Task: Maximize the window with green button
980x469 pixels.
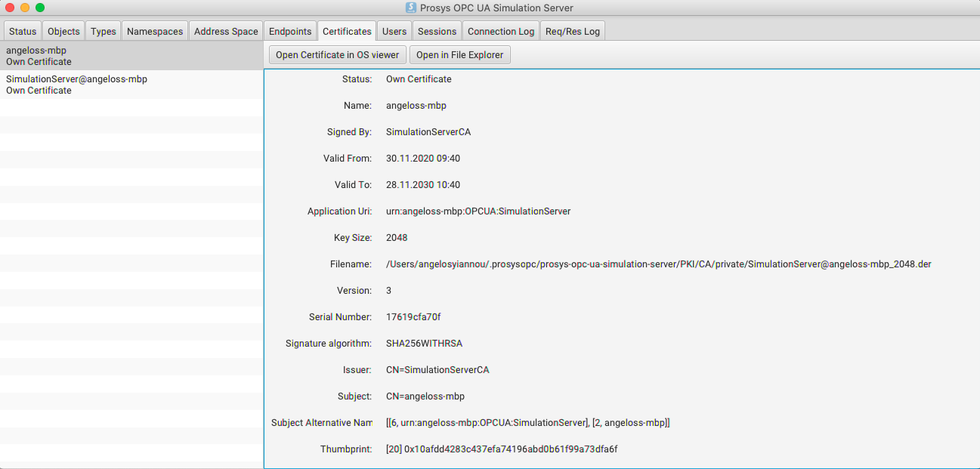Action: click(40, 8)
